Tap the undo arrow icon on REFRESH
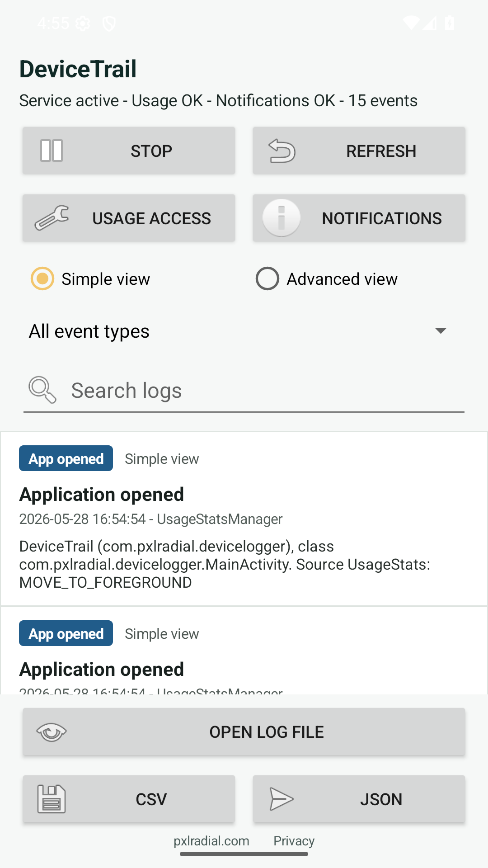 tap(282, 151)
